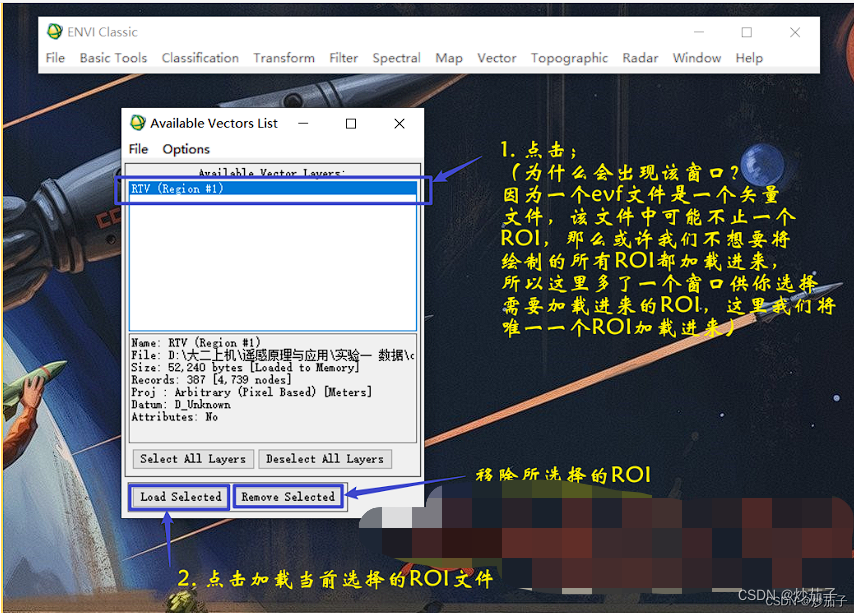Open the Classification menu
This screenshot has height=613, width=854.
point(200,58)
